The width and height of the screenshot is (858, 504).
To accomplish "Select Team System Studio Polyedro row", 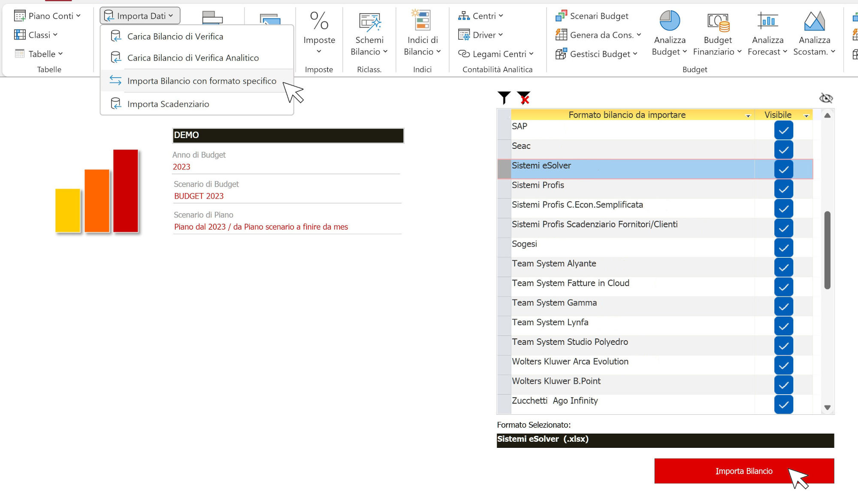I will pos(655,345).
